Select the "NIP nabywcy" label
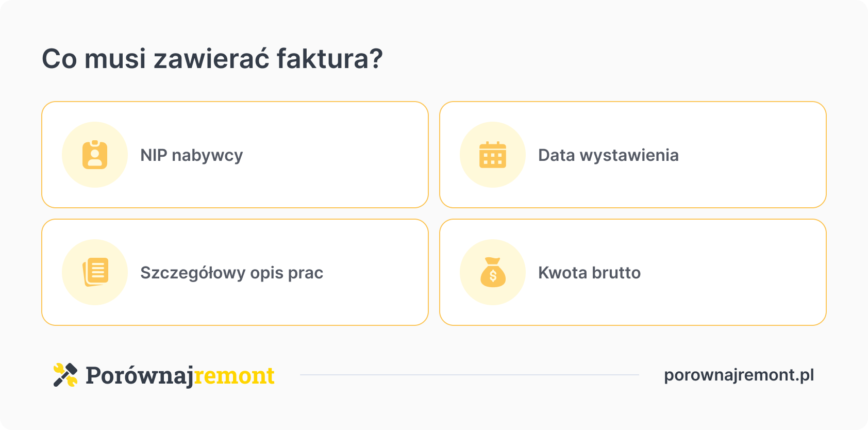Screen dimensions: 868x430 point(191,155)
